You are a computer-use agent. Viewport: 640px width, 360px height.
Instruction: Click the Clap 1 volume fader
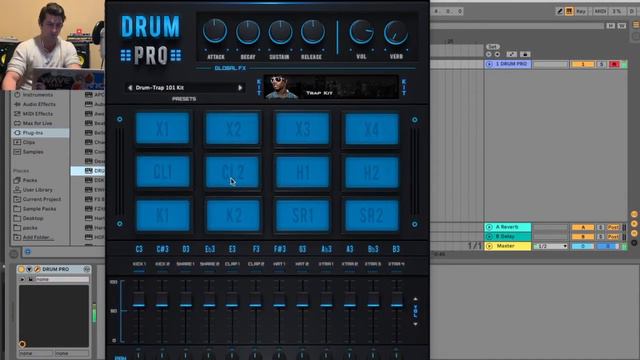232,300
